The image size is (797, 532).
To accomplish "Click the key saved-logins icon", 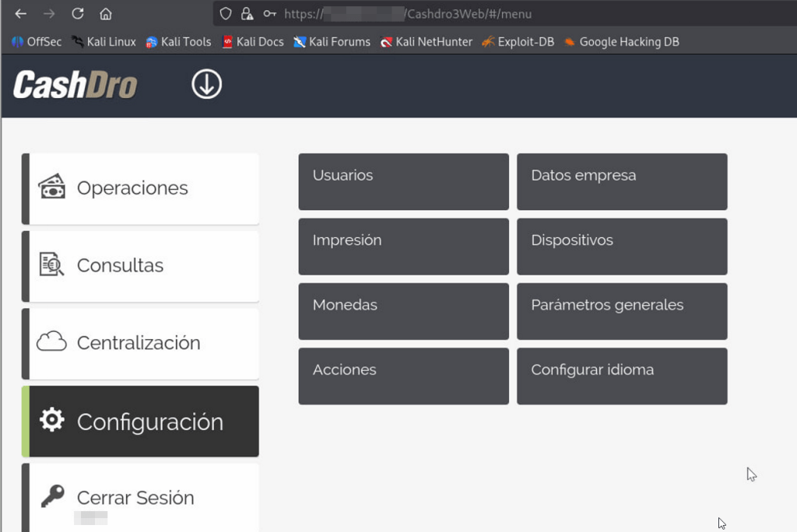I will [269, 14].
